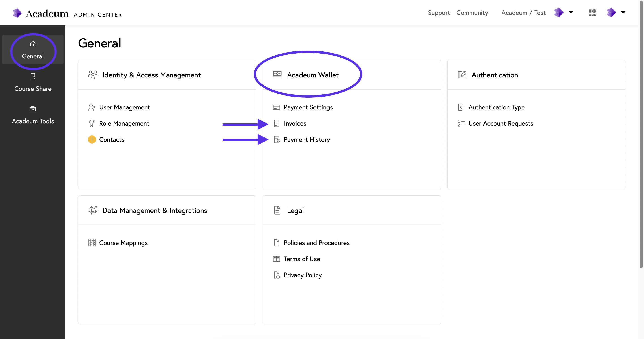The width and height of the screenshot is (644, 339).
Task: Open Contacts
Action: point(112,139)
